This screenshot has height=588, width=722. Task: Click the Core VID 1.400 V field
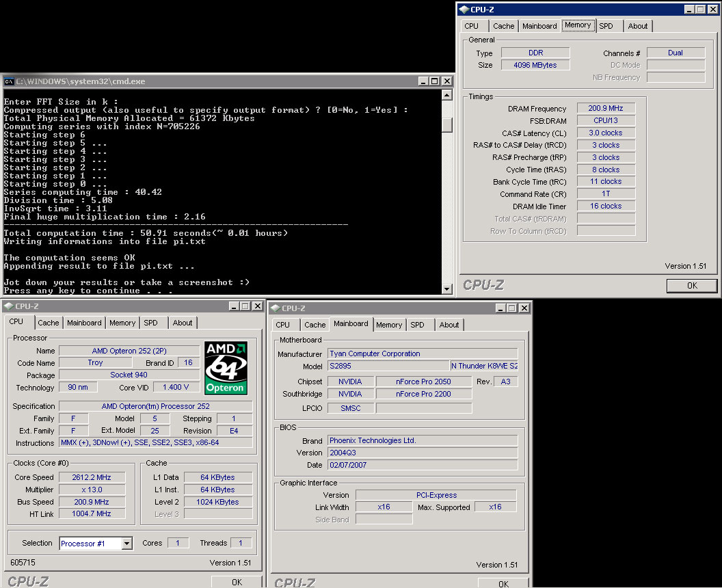click(176, 387)
